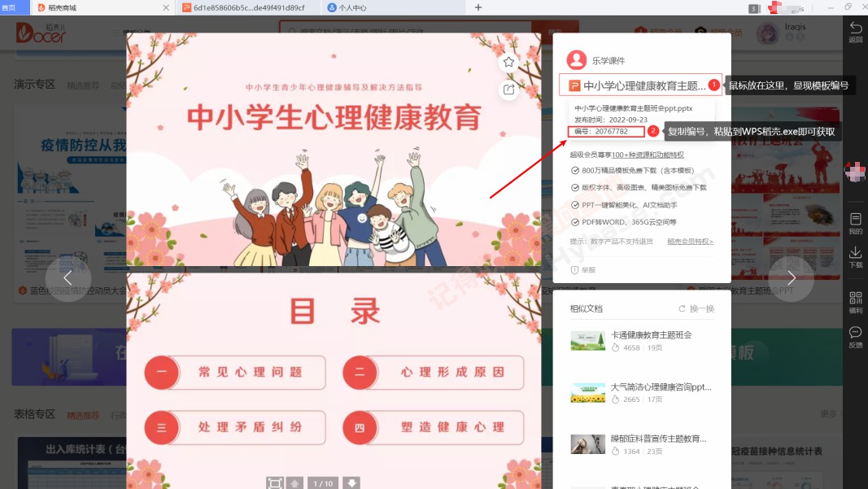This screenshot has width=868, height=489.
Task: Click the Docer 稻壳儿 logo
Action: pos(41,33)
